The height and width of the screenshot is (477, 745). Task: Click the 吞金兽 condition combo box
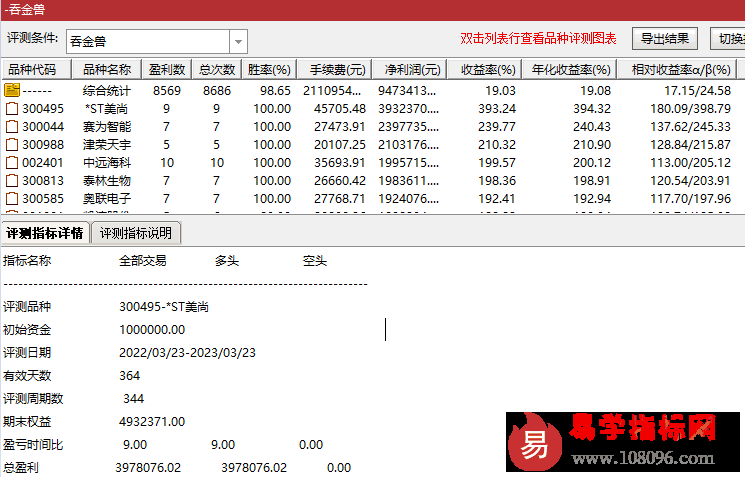point(157,41)
